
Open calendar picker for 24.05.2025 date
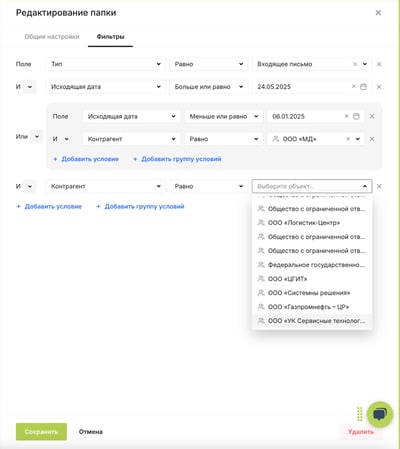coord(363,87)
